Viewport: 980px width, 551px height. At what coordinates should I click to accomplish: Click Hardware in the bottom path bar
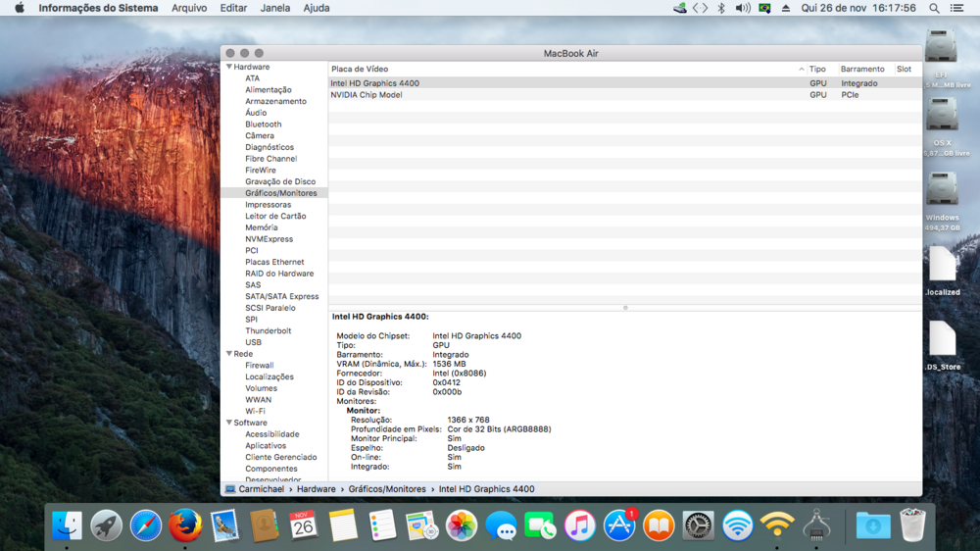pos(316,489)
